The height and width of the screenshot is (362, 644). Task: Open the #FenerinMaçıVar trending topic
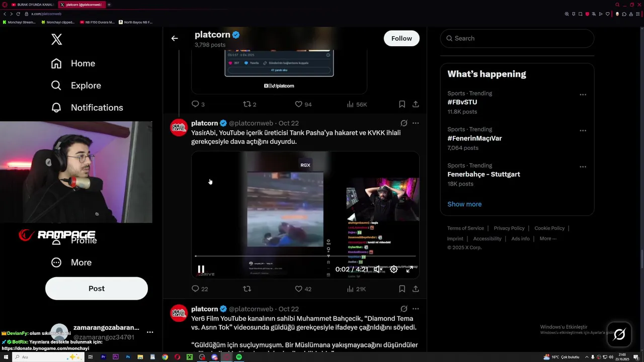[474, 138]
